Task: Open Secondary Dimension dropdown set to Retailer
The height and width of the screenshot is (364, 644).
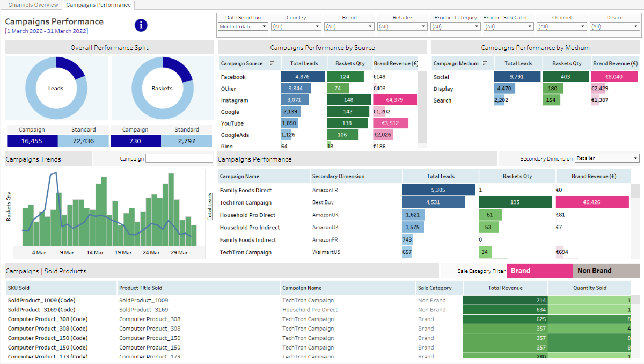Action: coord(607,158)
